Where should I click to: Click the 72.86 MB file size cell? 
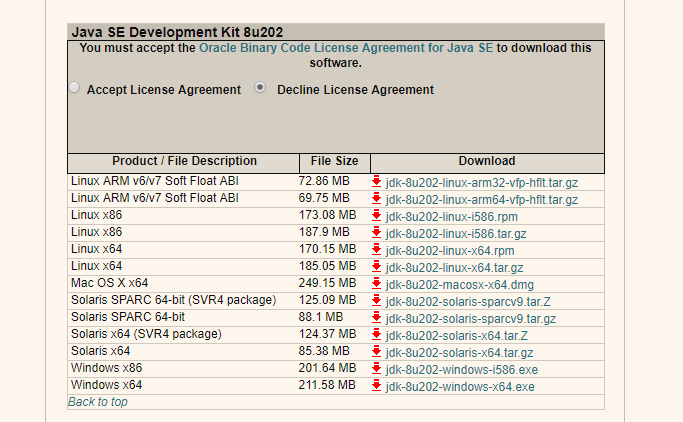pyautogui.click(x=324, y=181)
